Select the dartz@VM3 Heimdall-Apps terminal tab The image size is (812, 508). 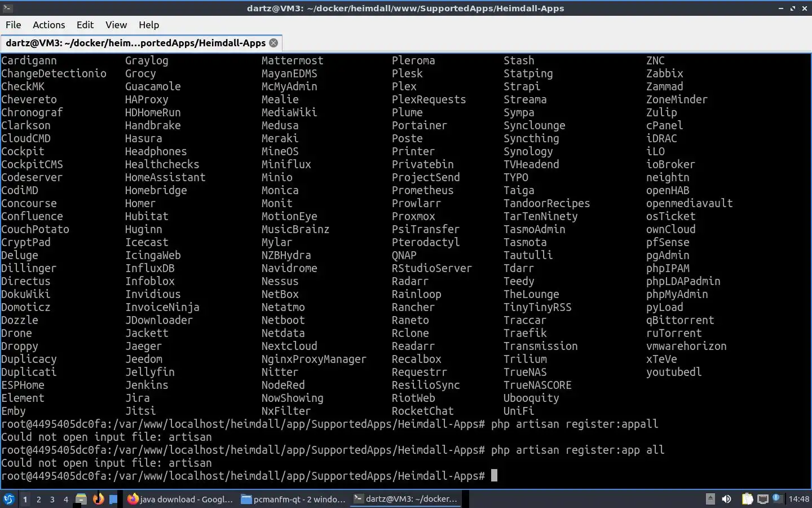(141, 43)
